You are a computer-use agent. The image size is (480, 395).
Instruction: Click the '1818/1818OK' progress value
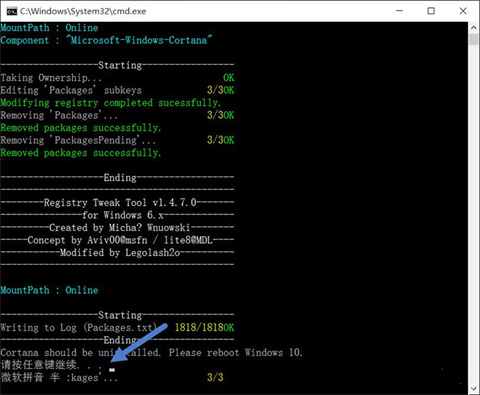point(205,328)
